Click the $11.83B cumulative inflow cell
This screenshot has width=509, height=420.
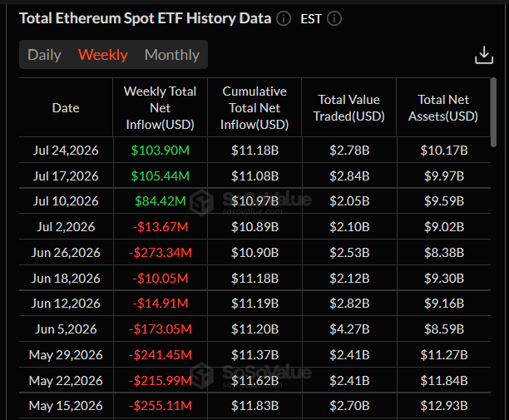[254, 405]
